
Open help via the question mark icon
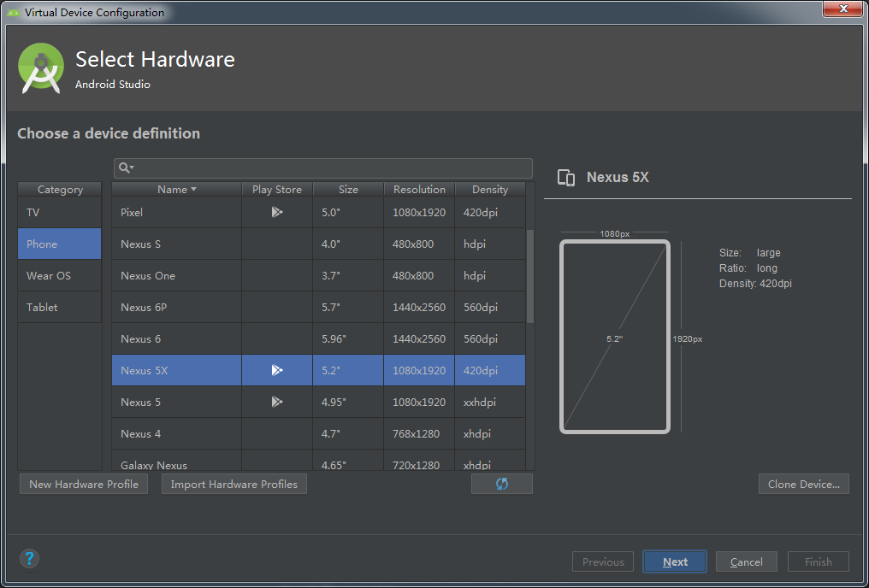[x=29, y=559]
